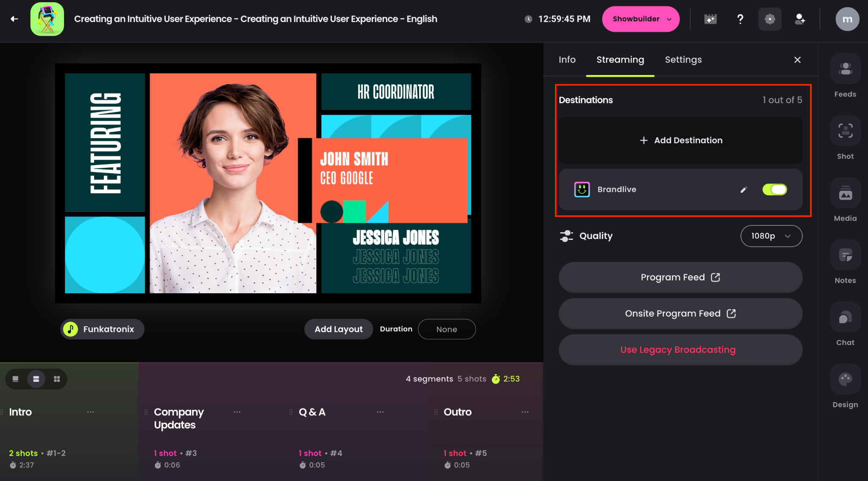
Task: Open Company Updates segment options menu
Action: (x=237, y=412)
